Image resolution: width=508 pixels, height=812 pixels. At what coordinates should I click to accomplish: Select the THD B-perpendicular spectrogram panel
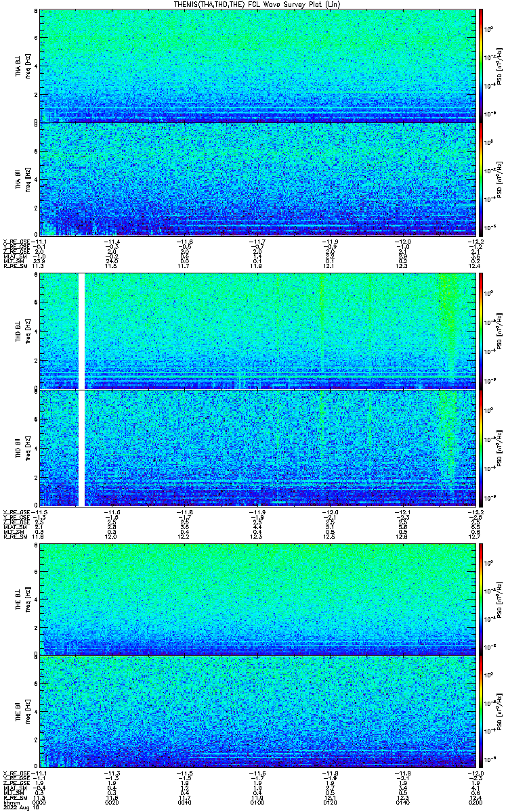(259, 331)
